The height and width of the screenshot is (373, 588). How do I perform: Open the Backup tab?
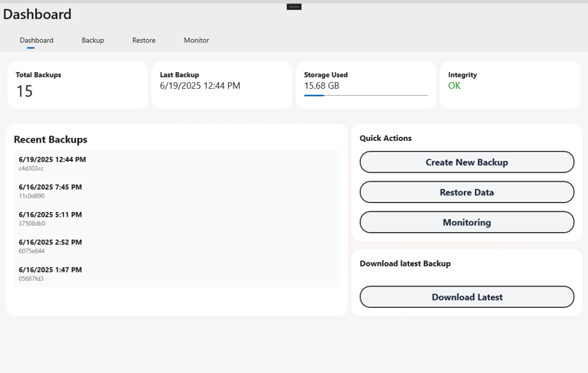coord(93,40)
